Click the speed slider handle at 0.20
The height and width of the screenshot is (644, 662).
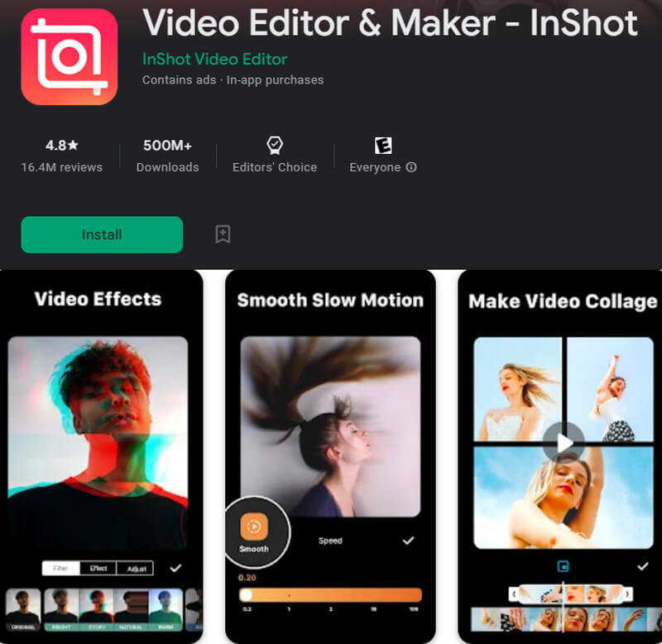coord(246,594)
